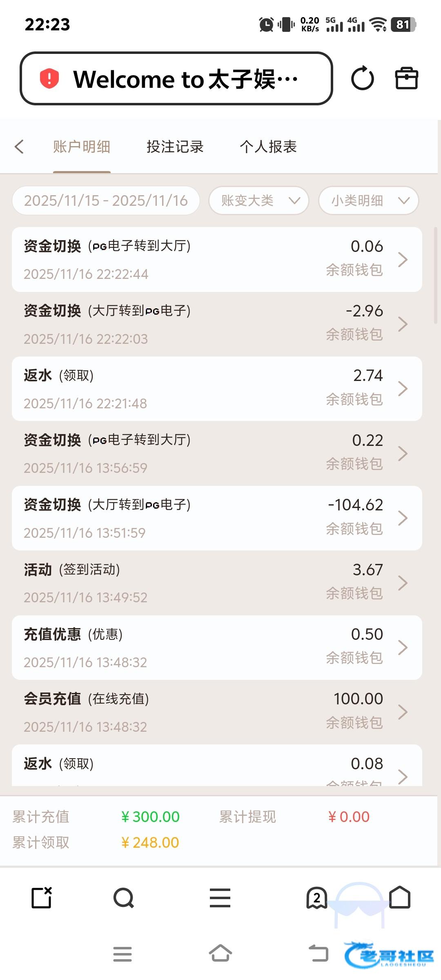Switch to the 投注记录 tab
This screenshot has height=980, width=441.
175,147
